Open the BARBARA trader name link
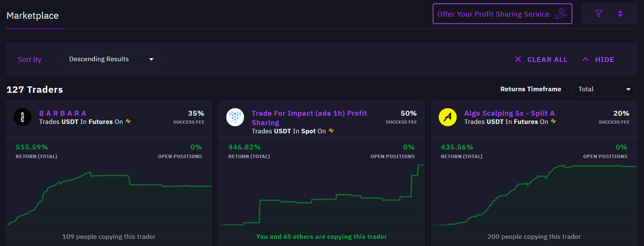This screenshot has width=644, height=246. click(63, 113)
